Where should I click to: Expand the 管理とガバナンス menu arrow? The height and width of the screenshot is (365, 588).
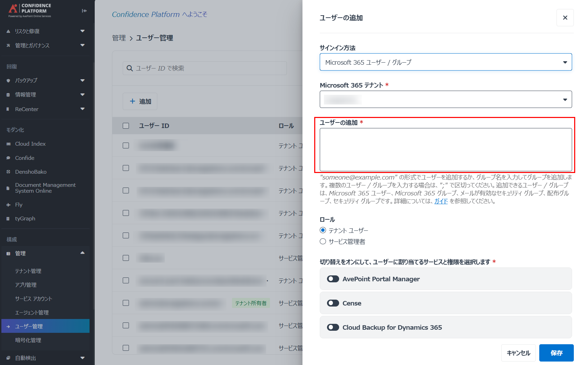[x=83, y=45]
